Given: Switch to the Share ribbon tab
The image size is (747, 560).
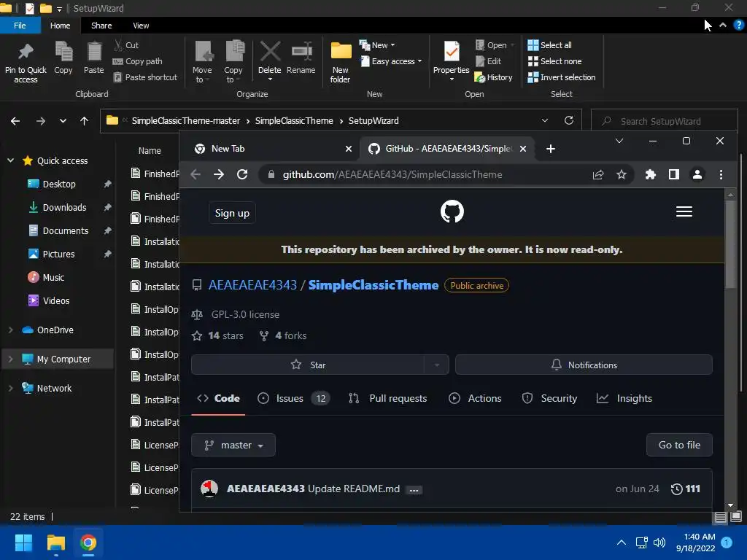Looking at the screenshot, I should click(101, 26).
